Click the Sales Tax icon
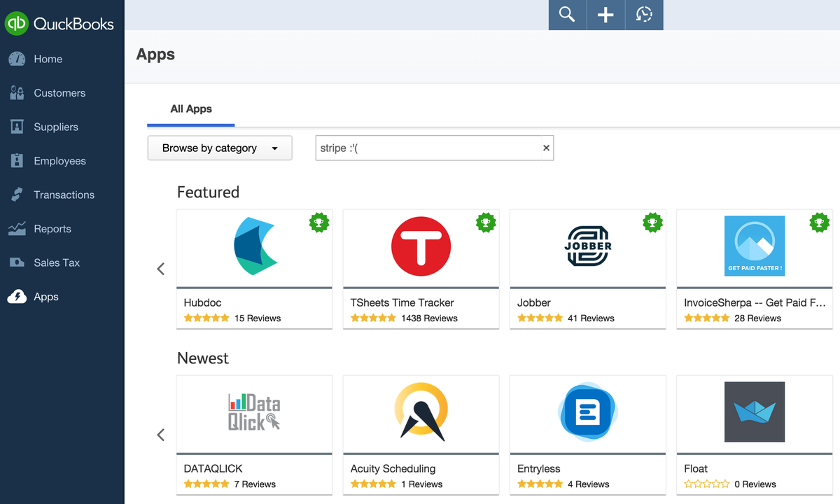840x504 pixels. click(x=17, y=262)
